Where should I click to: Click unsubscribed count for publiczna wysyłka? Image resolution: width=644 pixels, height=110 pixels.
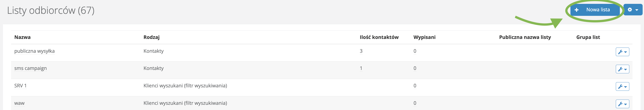[415, 51]
